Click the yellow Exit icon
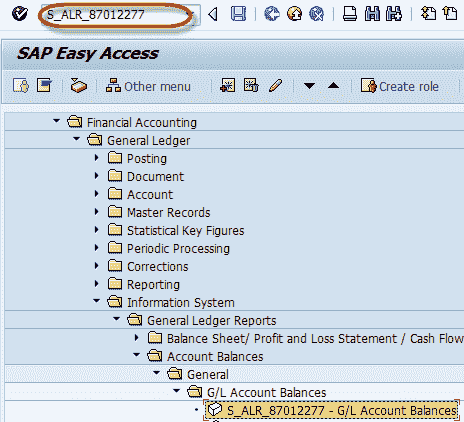Screen dimensions: 464x422 294,14
